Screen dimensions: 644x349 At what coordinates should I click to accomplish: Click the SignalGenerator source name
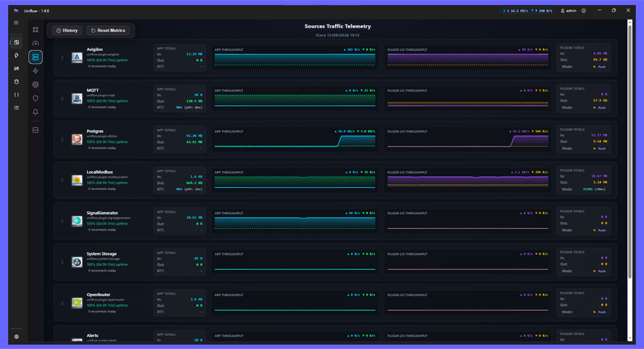[103, 213]
